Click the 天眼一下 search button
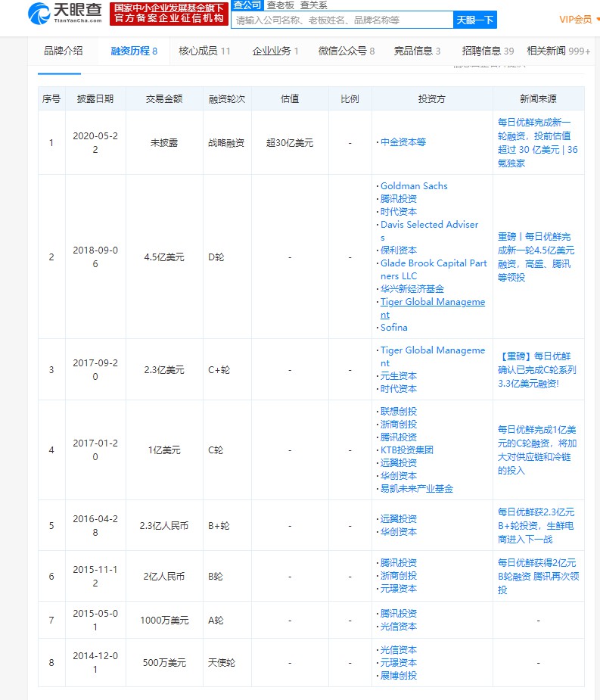600x700 pixels. click(475, 20)
